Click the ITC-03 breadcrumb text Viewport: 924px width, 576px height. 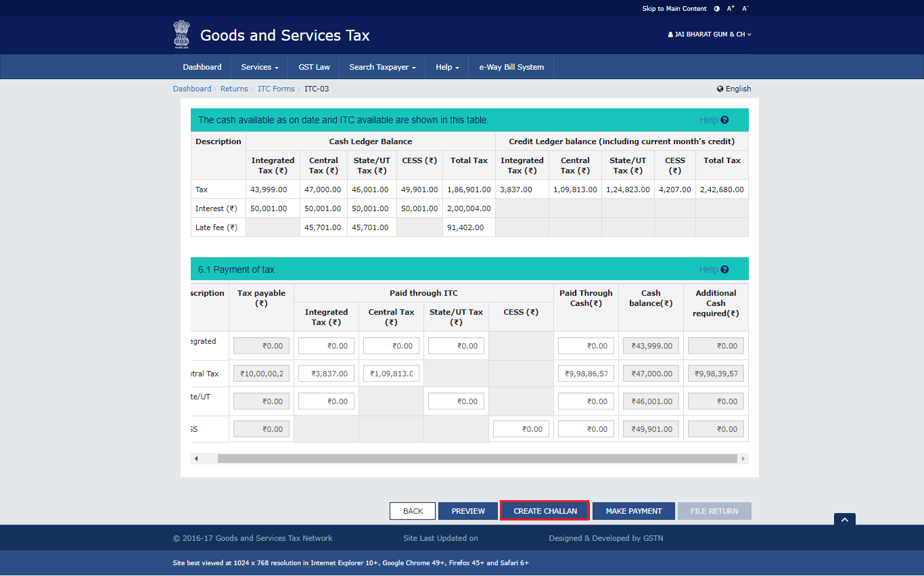[x=317, y=89]
